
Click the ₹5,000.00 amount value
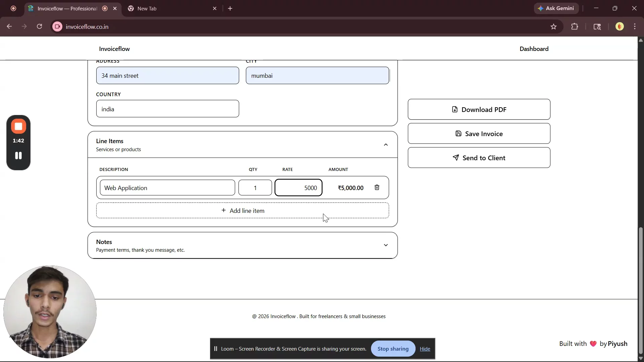coord(351,188)
